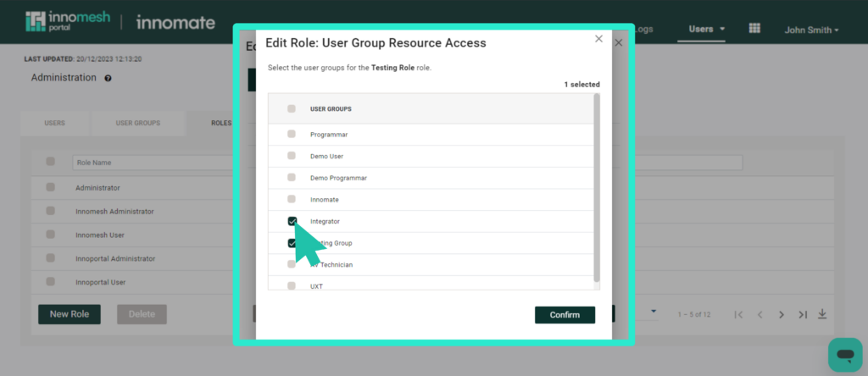The width and height of the screenshot is (868, 376).
Task: Select the Programmar row text
Action: [x=329, y=135]
